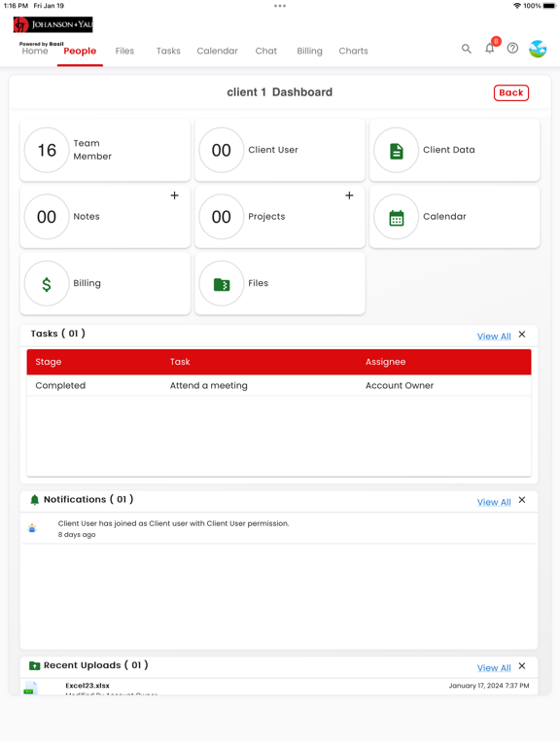Open the notifications bell in header
This screenshot has width=560, height=747.
pos(490,49)
